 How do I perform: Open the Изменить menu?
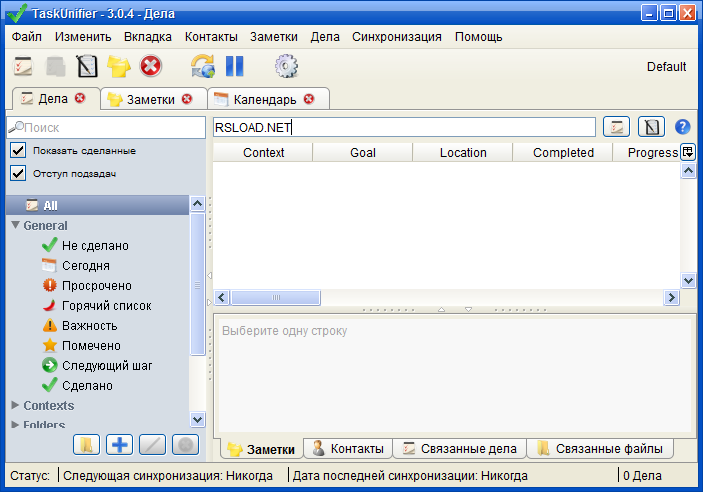pos(83,37)
